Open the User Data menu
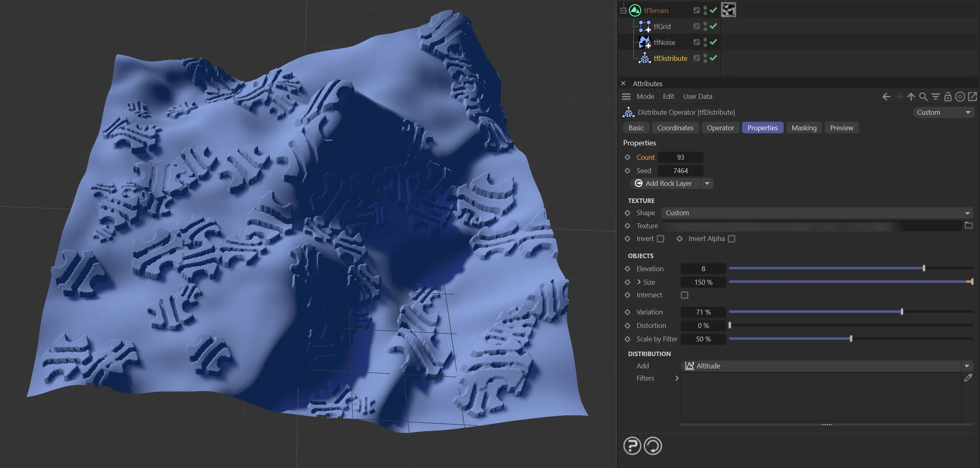This screenshot has width=980, height=468. point(697,97)
